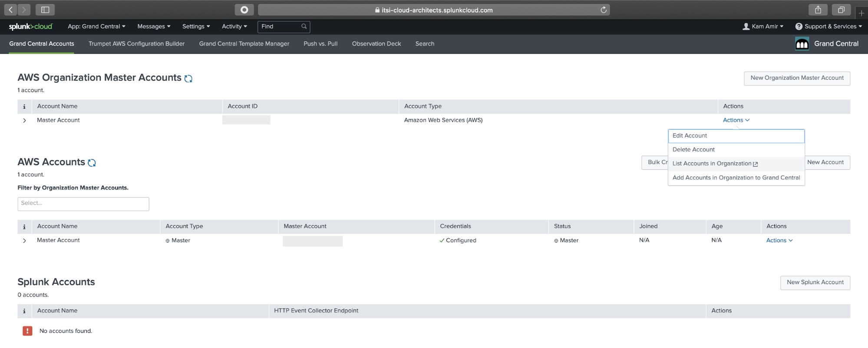
Task: Open the Activity dropdown menu
Action: (234, 26)
